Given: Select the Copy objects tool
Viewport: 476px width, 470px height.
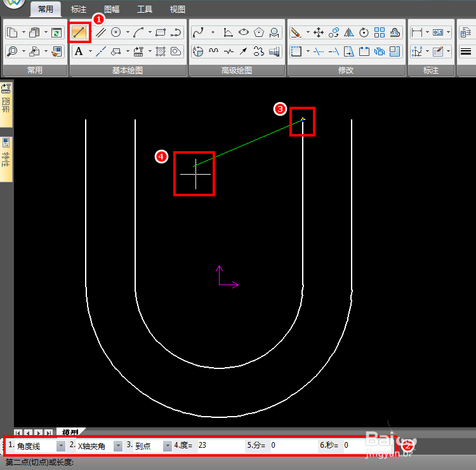Looking at the screenshot, I should [334, 32].
